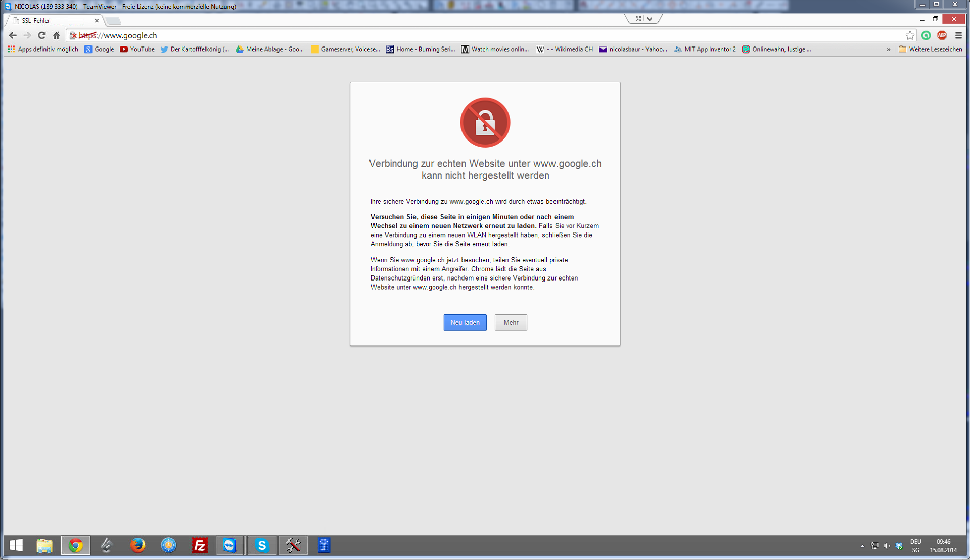The image size is (970, 560).
Task: Open the Meine Ablage Google Drive bookmark
Action: click(270, 49)
